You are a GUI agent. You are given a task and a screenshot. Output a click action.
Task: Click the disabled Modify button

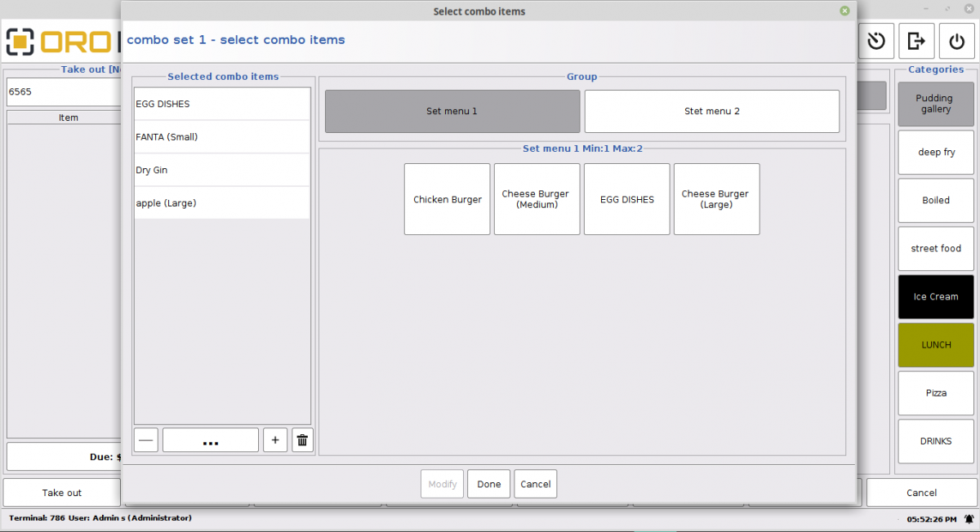(443, 484)
